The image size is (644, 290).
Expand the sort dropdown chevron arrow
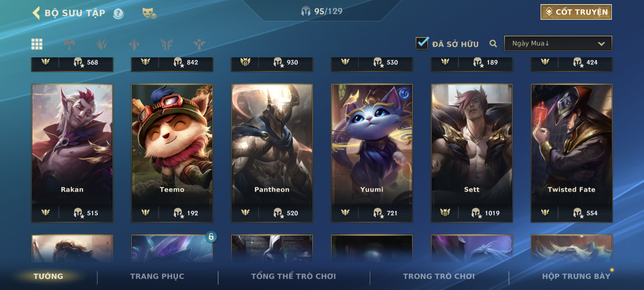[x=601, y=44]
